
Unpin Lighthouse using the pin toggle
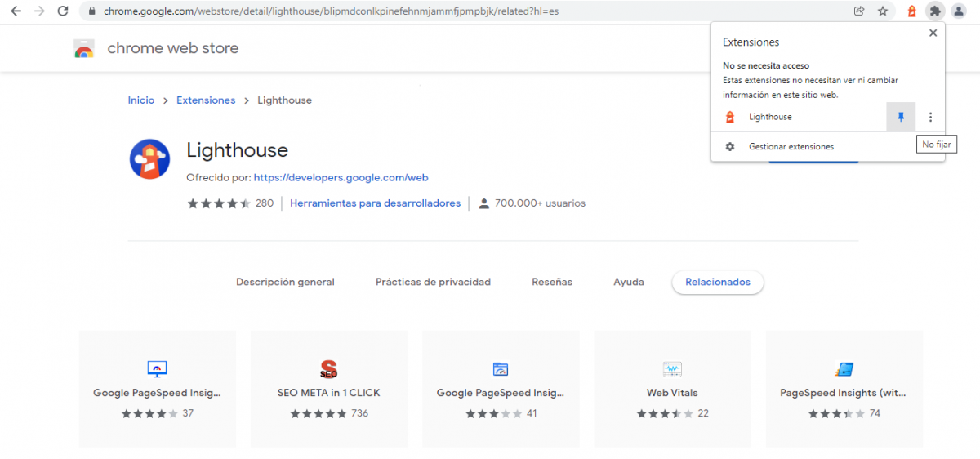901,117
